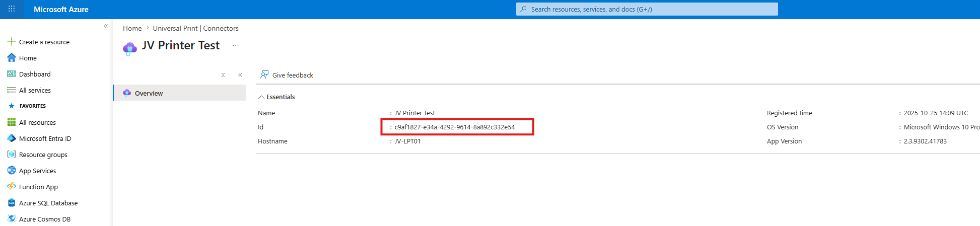Viewport: 980px width, 226px height.
Task: Open Resource groups
Action: [x=43, y=155]
